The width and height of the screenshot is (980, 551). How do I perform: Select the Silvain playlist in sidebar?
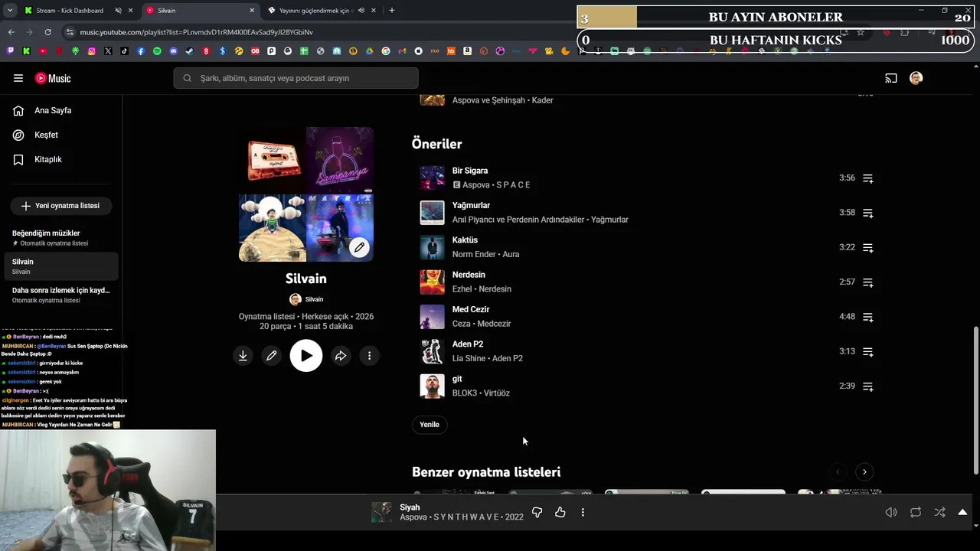[60, 266]
